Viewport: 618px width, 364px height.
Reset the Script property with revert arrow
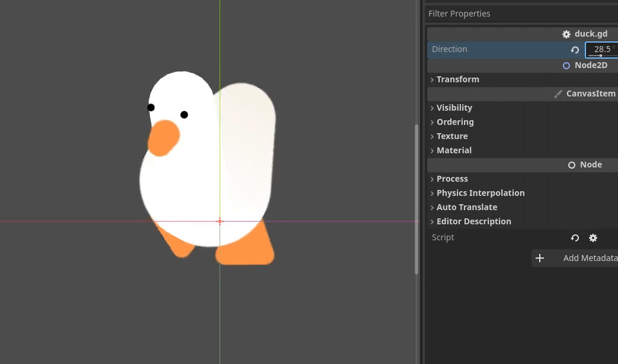575,238
